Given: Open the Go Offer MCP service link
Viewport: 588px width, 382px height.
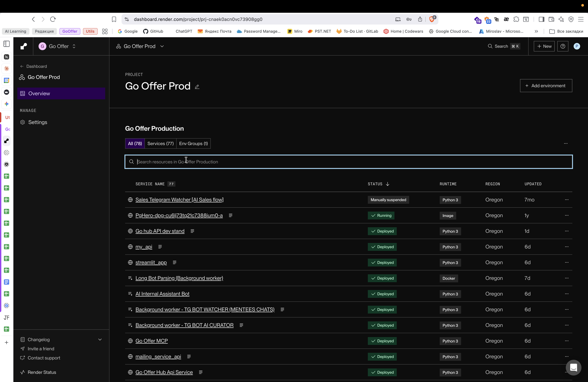Looking at the screenshot, I should click(x=151, y=341).
